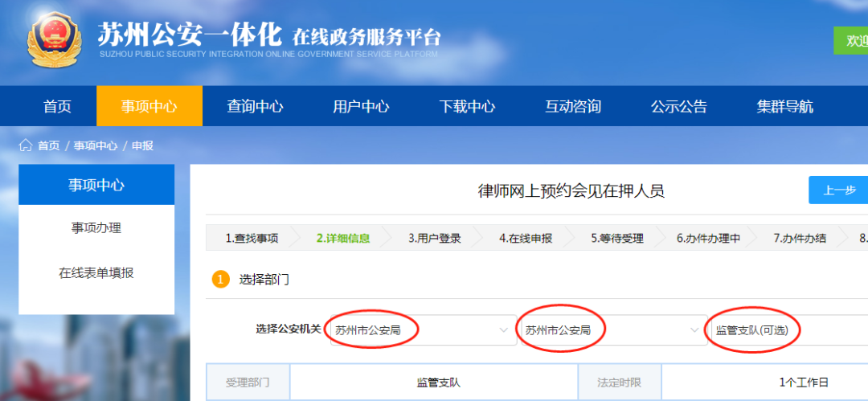Click the 事项中心 sidebar header
Image resolution: width=868 pixels, height=401 pixels.
(96, 185)
